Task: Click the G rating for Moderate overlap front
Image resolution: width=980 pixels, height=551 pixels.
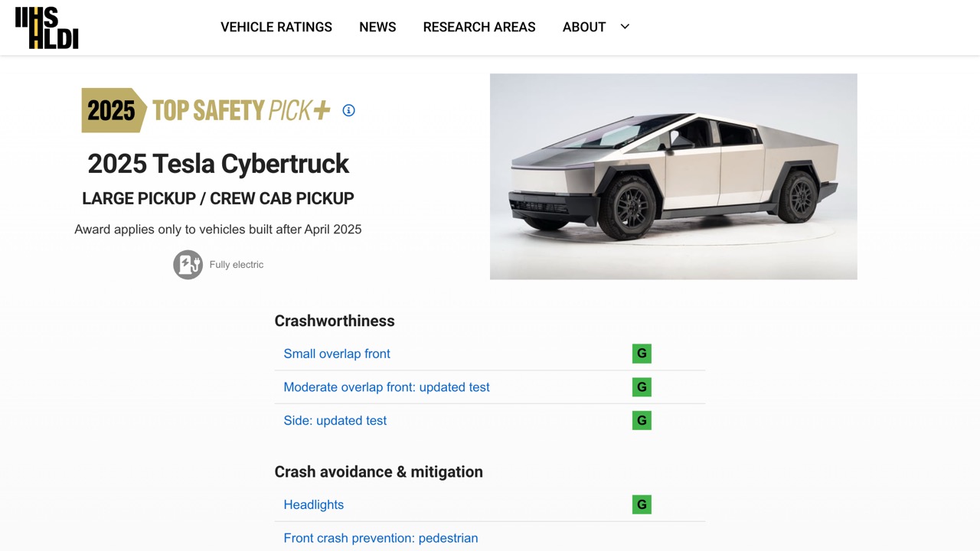Action: click(642, 387)
